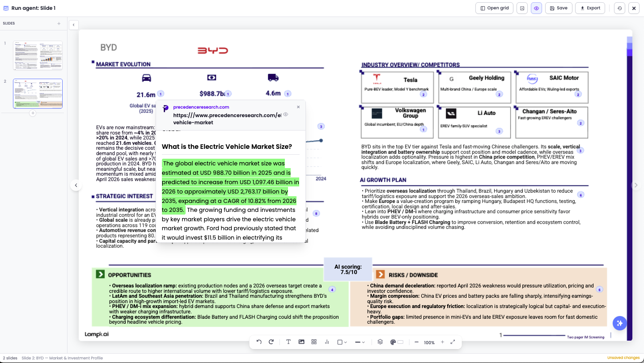Click citation badge 8 in Strategic Interest
Image resolution: width=644 pixels, height=363 pixels.
tap(317, 214)
